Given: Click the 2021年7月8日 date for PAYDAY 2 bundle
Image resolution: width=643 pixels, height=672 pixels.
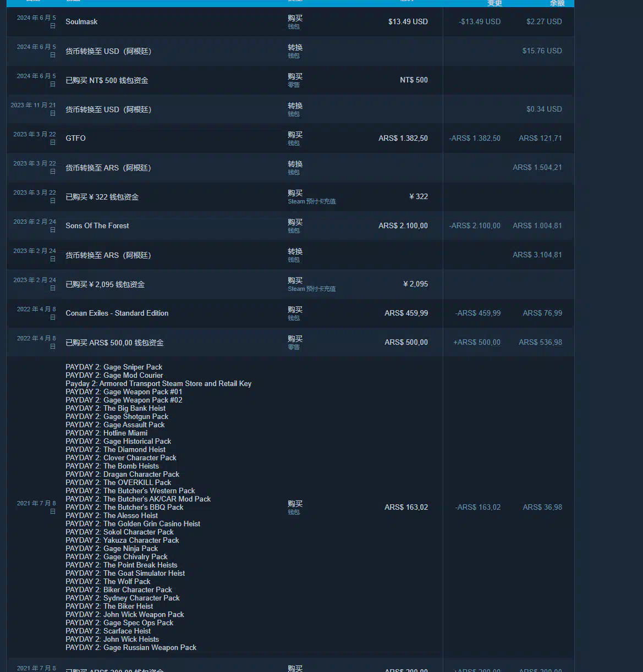Looking at the screenshot, I should [x=36, y=507].
